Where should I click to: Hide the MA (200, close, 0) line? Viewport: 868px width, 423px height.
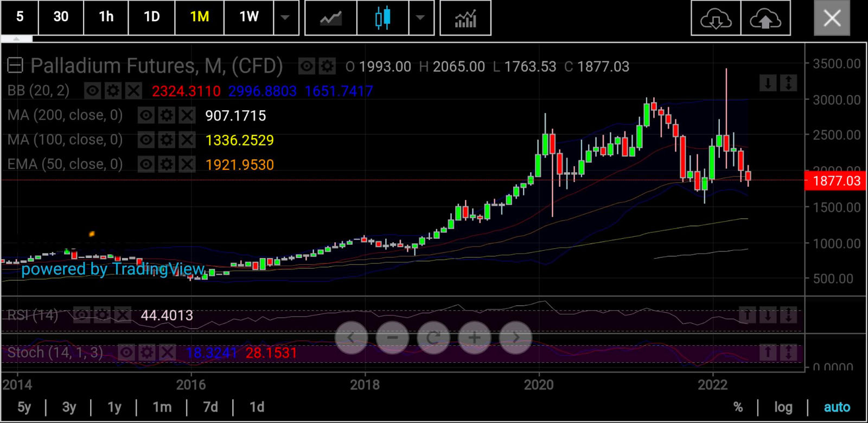(146, 115)
